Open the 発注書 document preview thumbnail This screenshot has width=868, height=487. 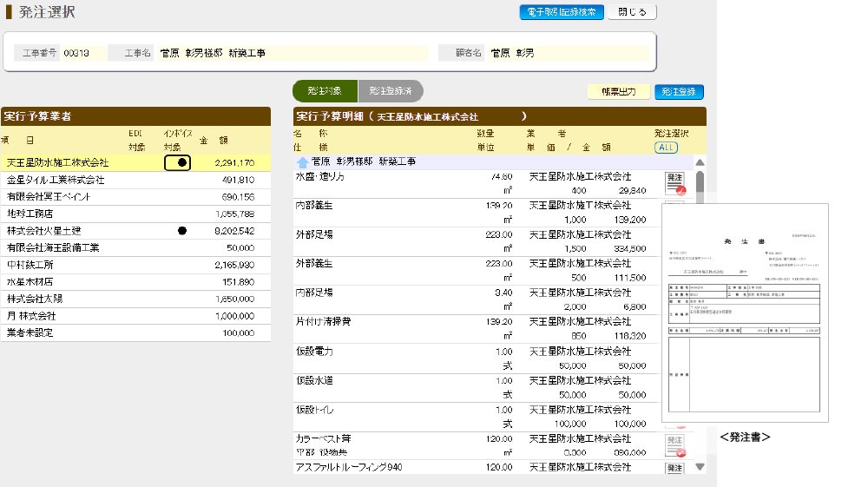[x=745, y=313]
